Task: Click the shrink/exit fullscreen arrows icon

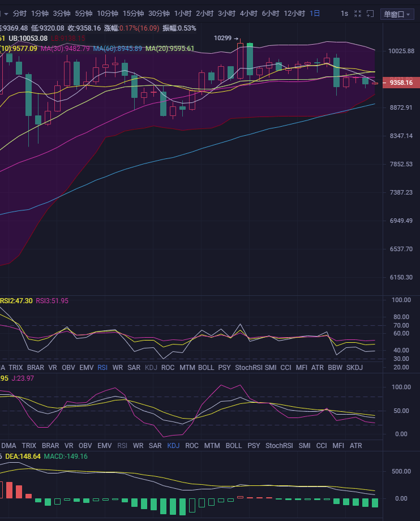Action: tap(357, 14)
